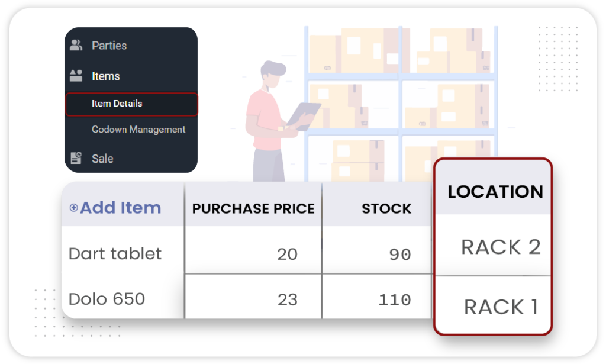Click the PURCHASE PRICE column header
This screenshot has width=606, height=364.
(253, 209)
